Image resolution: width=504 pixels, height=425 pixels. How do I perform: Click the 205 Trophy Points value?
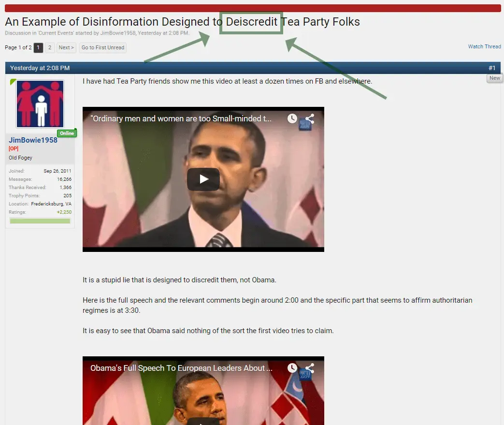[68, 196]
